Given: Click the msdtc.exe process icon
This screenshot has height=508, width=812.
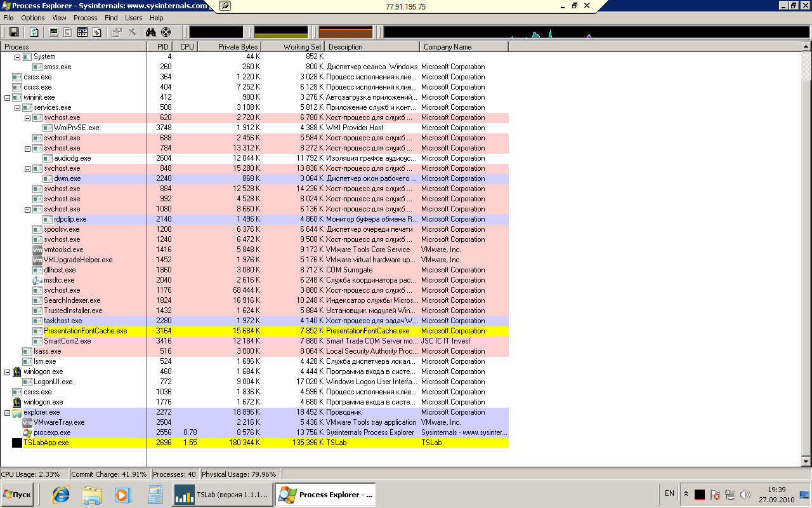Looking at the screenshot, I should point(37,280).
